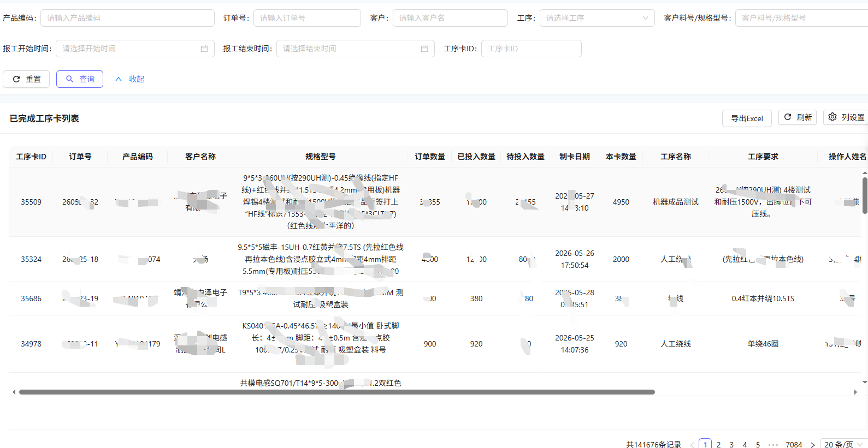Go to page 4
This screenshot has width=868, height=448.
tap(745, 445)
